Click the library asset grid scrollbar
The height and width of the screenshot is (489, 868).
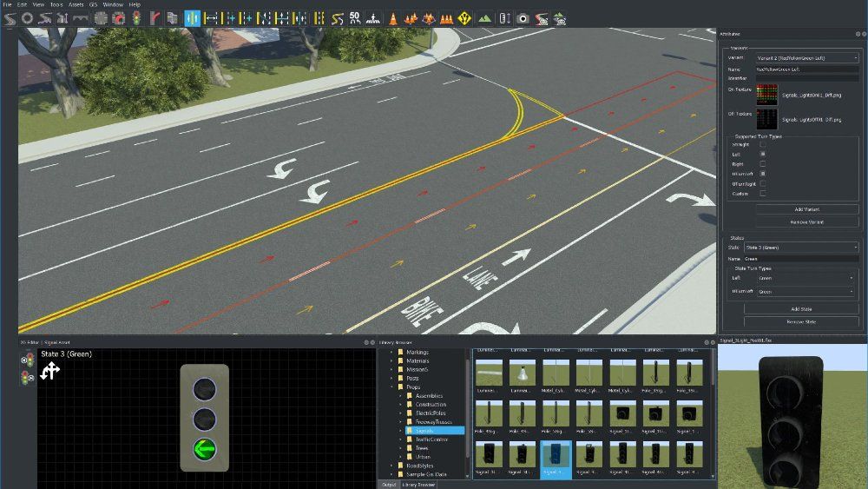(713, 368)
